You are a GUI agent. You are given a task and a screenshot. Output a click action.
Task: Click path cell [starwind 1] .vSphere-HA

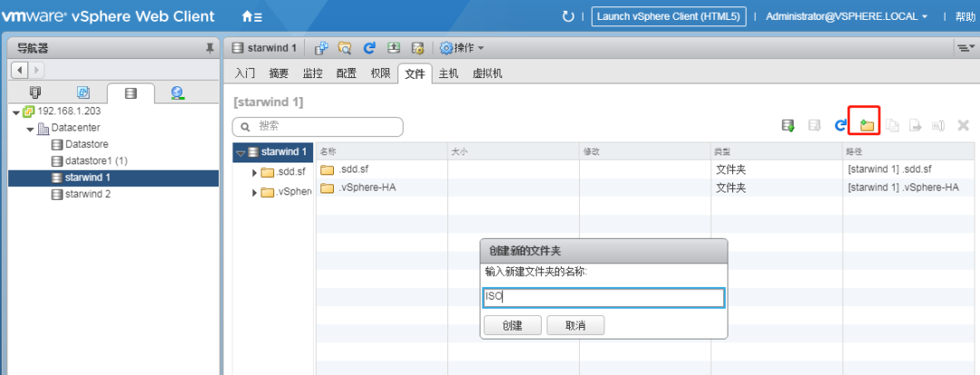click(903, 187)
